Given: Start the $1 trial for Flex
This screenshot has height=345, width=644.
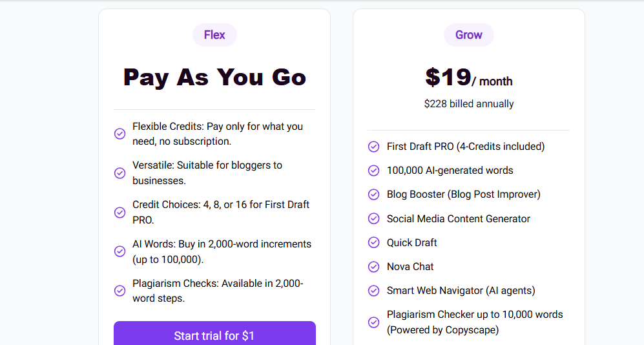Looking at the screenshot, I should [x=214, y=333].
